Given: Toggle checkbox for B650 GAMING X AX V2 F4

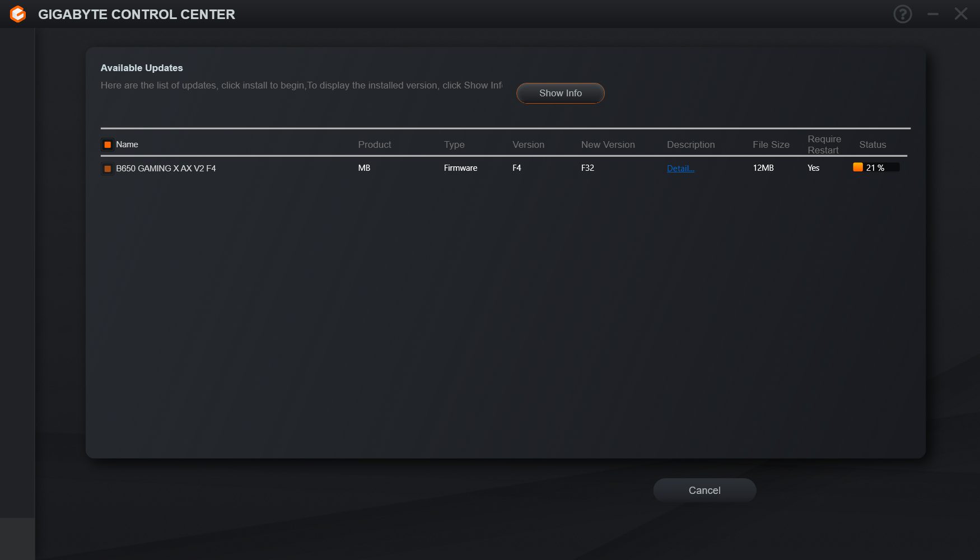Looking at the screenshot, I should 108,168.
